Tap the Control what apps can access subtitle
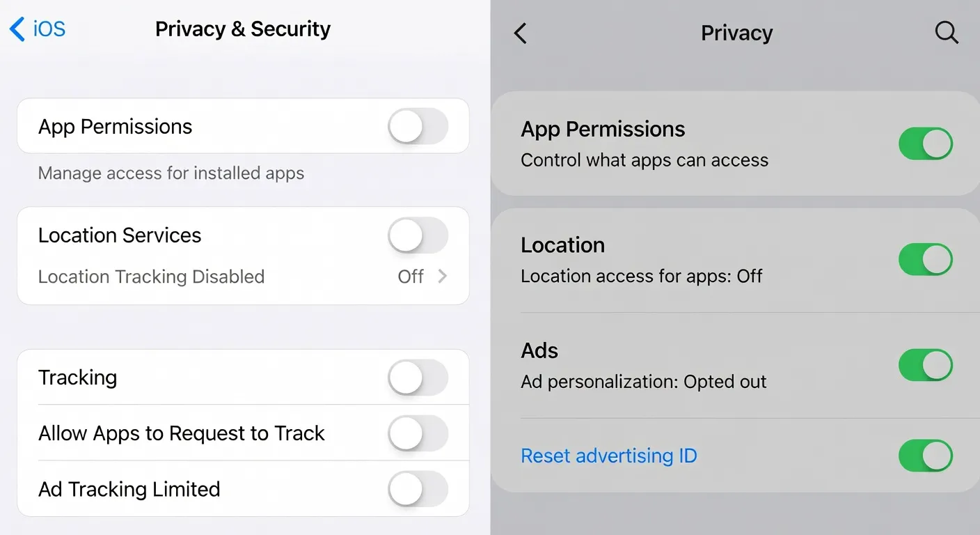Viewport: 980px width, 535px height. point(644,160)
